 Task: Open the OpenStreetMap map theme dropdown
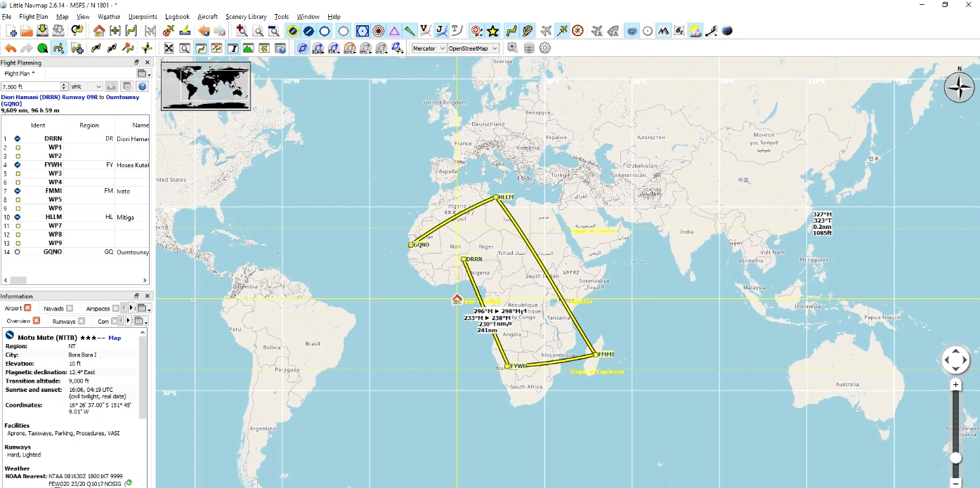point(472,48)
